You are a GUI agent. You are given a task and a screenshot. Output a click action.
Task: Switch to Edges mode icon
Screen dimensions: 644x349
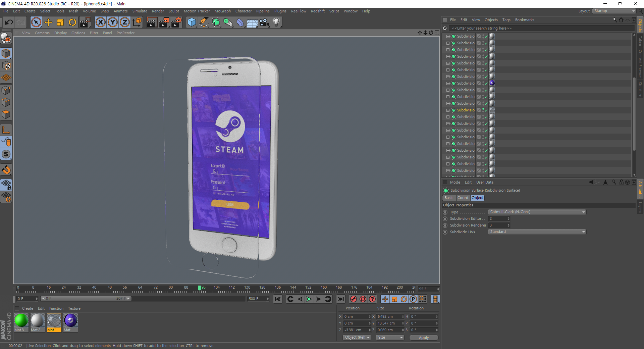(6, 102)
